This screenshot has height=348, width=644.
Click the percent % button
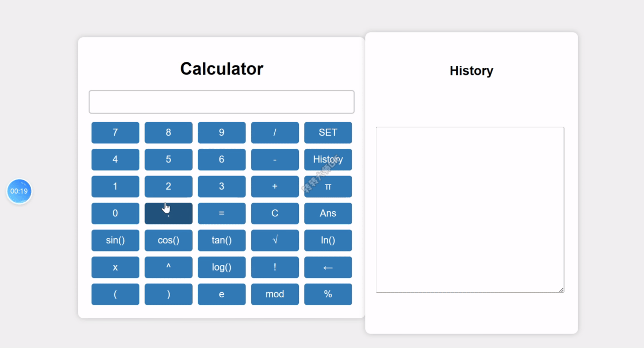coord(328,294)
